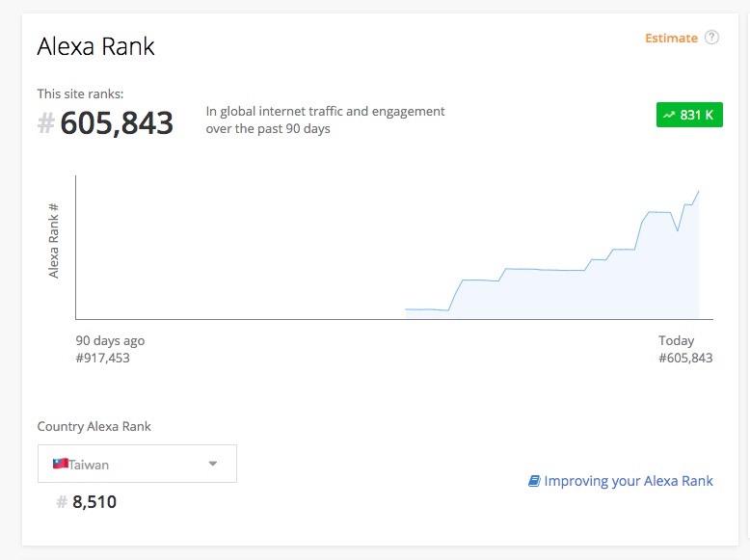The height and width of the screenshot is (560, 750).
Task: Click the This site ranks label
Action: click(x=80, y=93)
